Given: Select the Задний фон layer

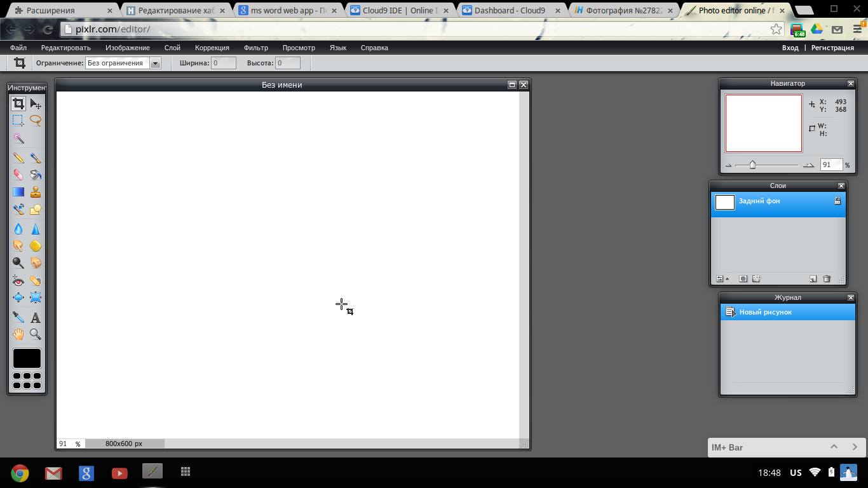Looking at the screenshot, I should tap(778, 205).
